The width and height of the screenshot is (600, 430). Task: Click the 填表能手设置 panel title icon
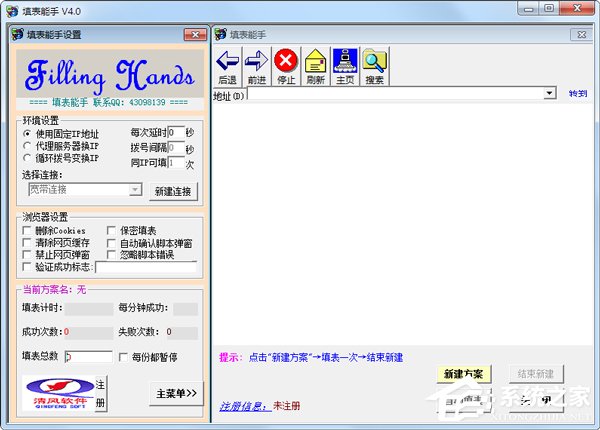point(17,34)
